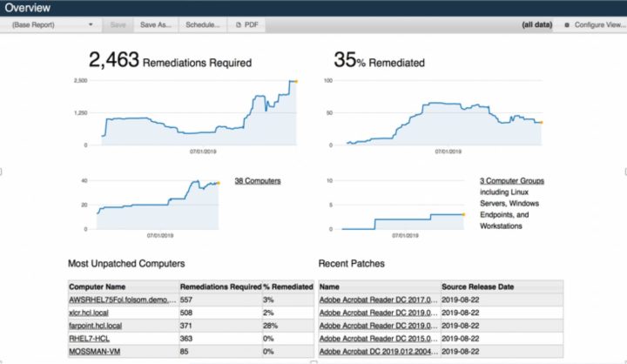Export the report as PDF
Viewport: 627px width, 364px height.
click(x=246, y=24)
